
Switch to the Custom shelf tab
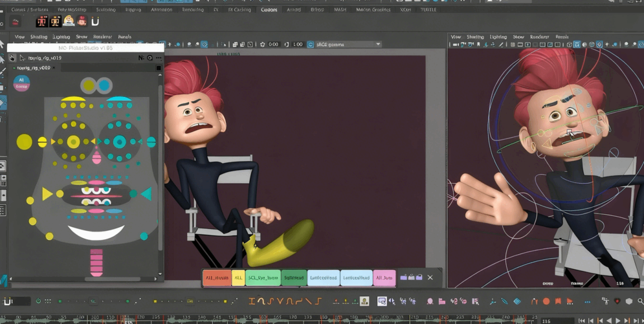(269, 10)
